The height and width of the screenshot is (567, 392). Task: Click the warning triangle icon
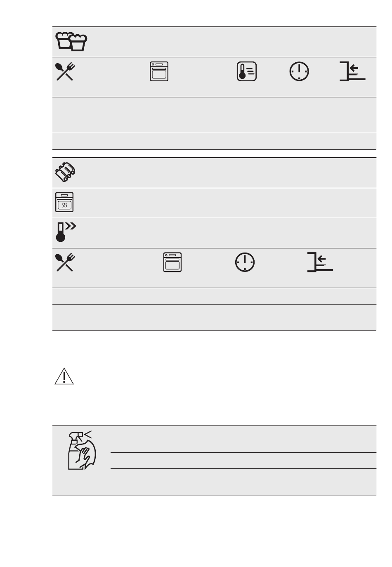(64, 376)
